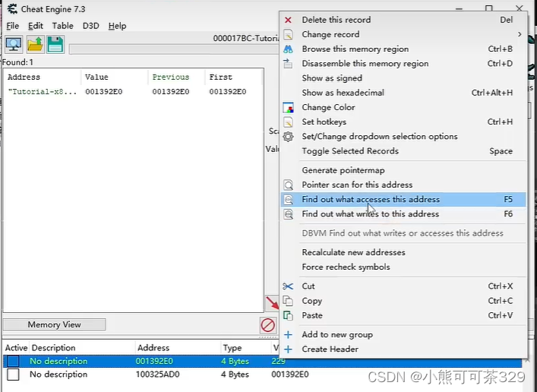Click the Copy pages icon
The image size is (537, 392).
[x=288, y=301]
